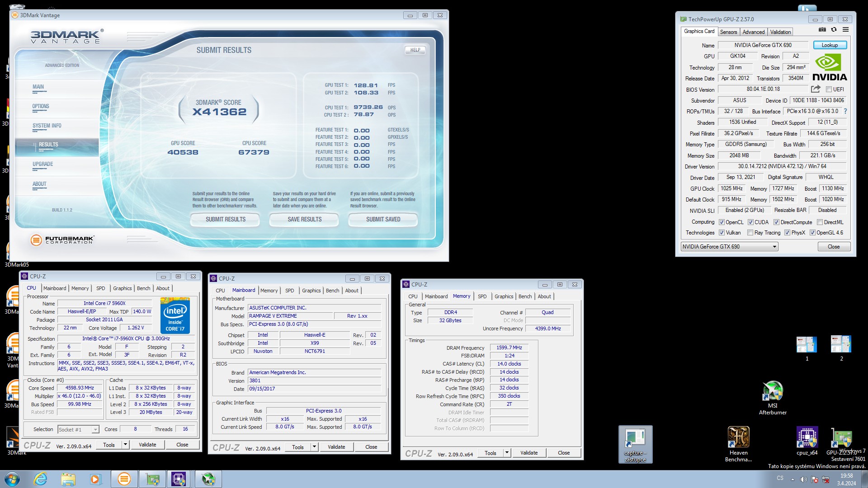
Task: Click the GPU-Z Close button
Action: tap(834, 247)
